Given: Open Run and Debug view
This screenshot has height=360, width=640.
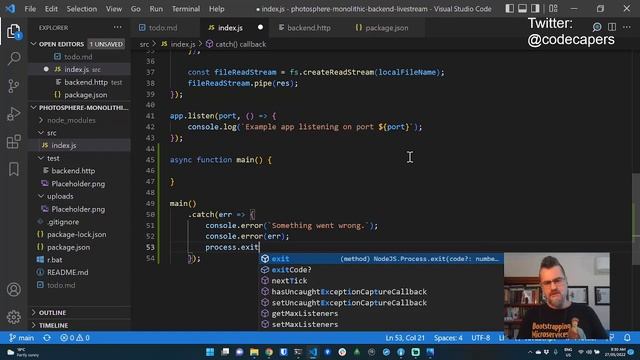Looking at the screenshot, I should 13,114.
